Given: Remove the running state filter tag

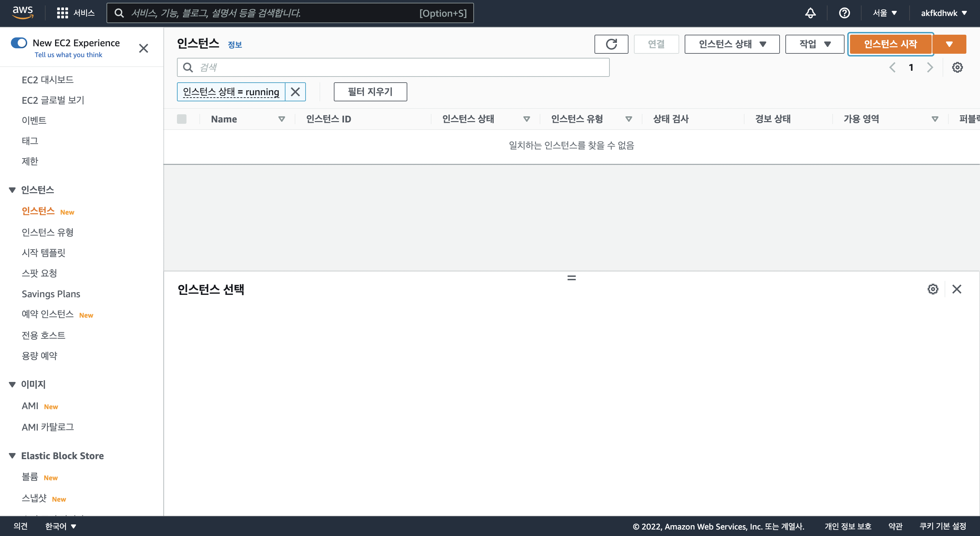Looking at the screenshot, I should click(295, 91).
